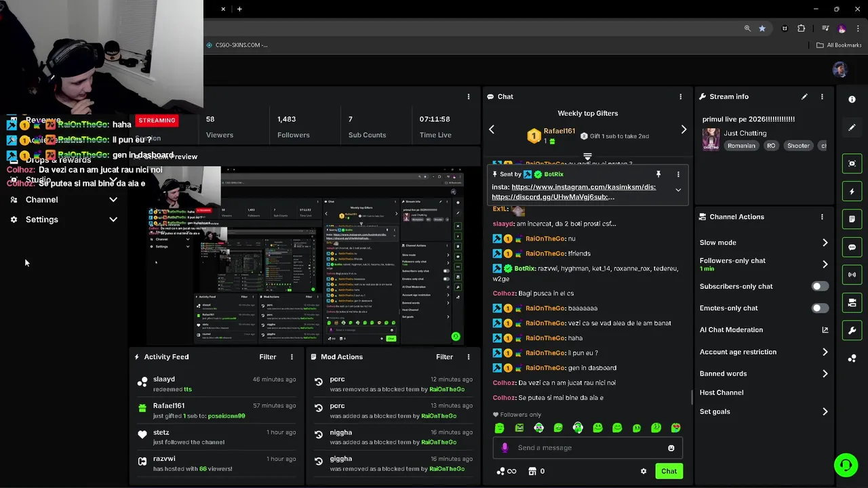The width and height of the screenshot is (868, 488).
Task: Click the green Chat send button
Action: point(669,471)
